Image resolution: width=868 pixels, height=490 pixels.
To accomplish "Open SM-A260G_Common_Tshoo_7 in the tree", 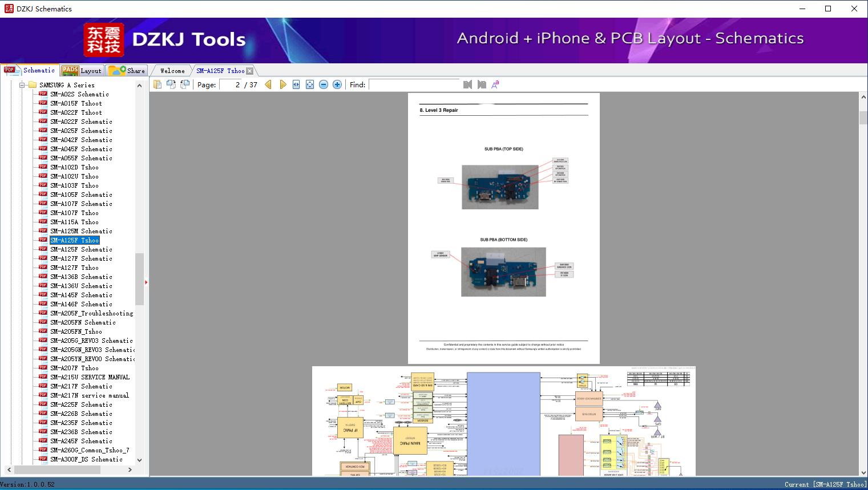I will [90, 450].
